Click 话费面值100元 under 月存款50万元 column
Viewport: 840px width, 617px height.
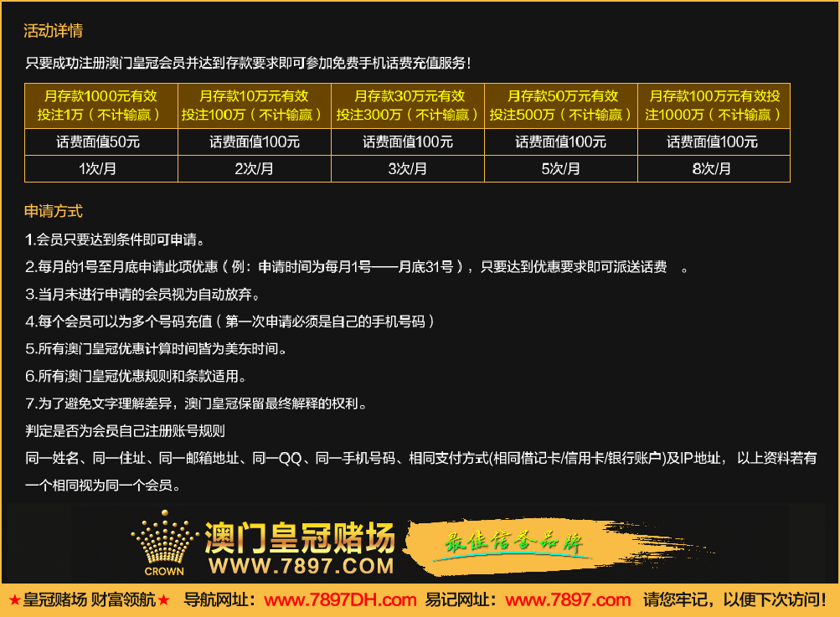[x=561, y=142]
